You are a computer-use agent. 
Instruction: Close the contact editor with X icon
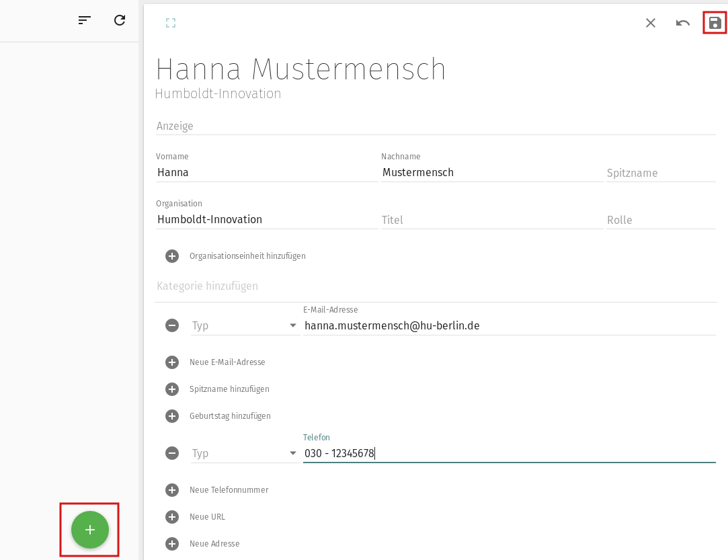tap(651, 23)
